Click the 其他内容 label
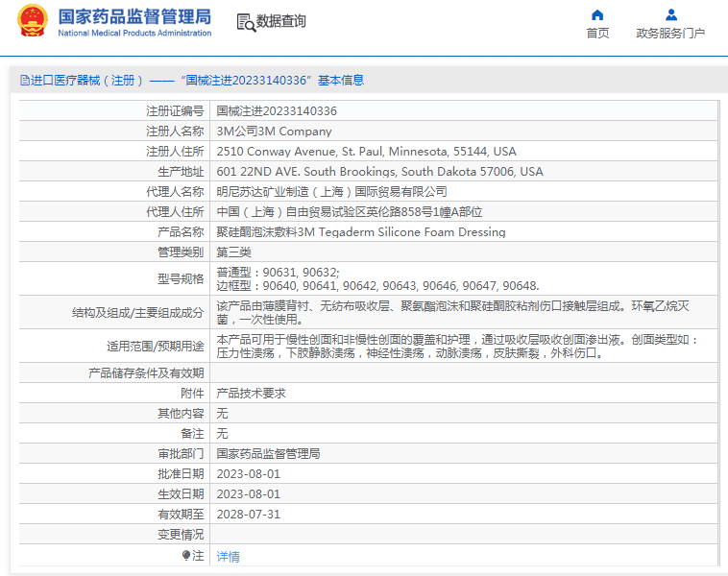The height and width of the screenshot is (576, 728). point(181,413)
